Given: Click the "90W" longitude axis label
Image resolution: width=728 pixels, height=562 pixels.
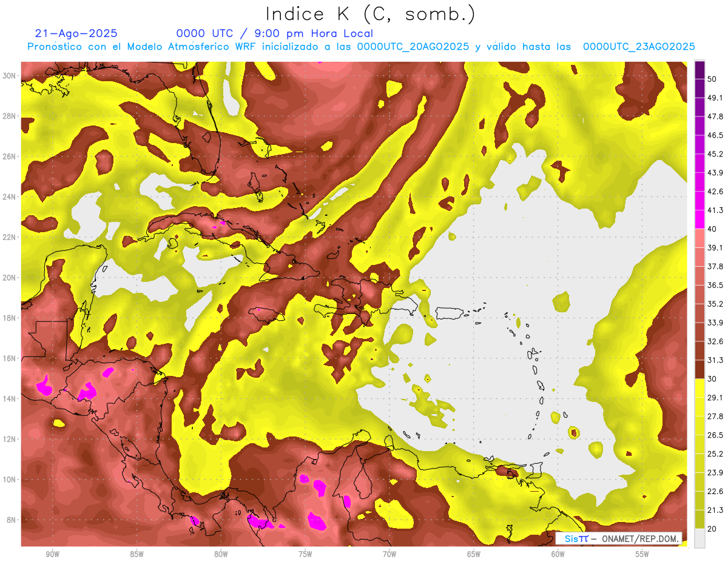Looking at the screenshot, I should (x=52, y=554).
